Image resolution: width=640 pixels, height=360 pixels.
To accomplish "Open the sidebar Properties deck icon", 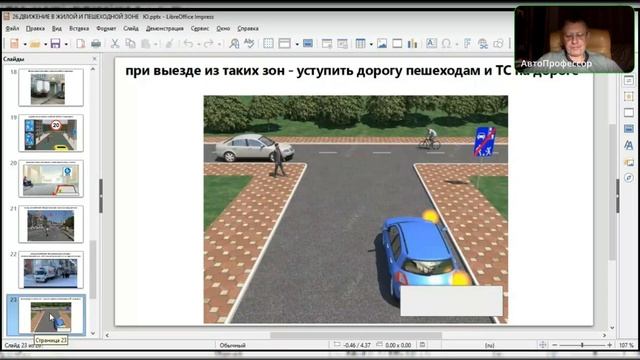I will [x=629, y=80].
